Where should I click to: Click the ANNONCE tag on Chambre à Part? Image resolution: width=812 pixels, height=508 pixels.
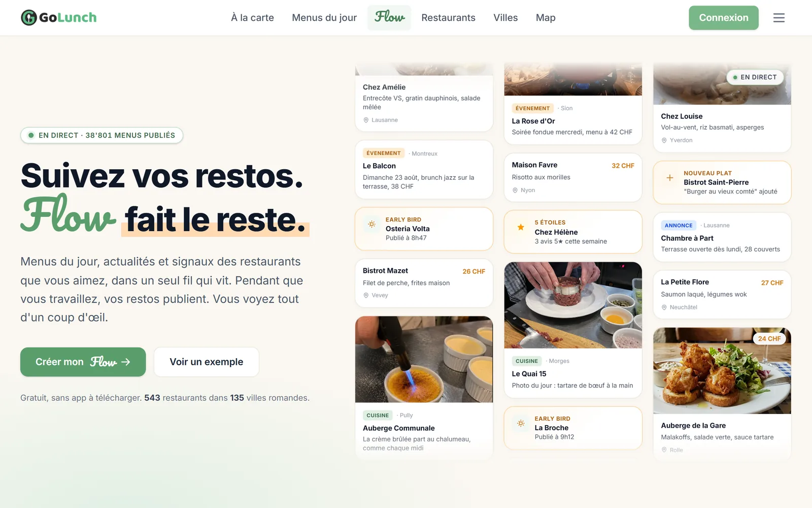(679, 225)
